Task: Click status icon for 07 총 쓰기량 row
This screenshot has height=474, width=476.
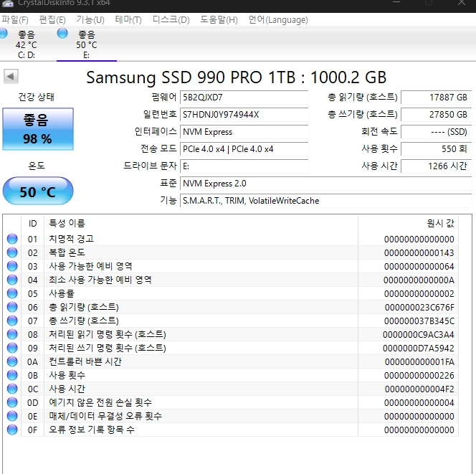Action: pos(12,321)
